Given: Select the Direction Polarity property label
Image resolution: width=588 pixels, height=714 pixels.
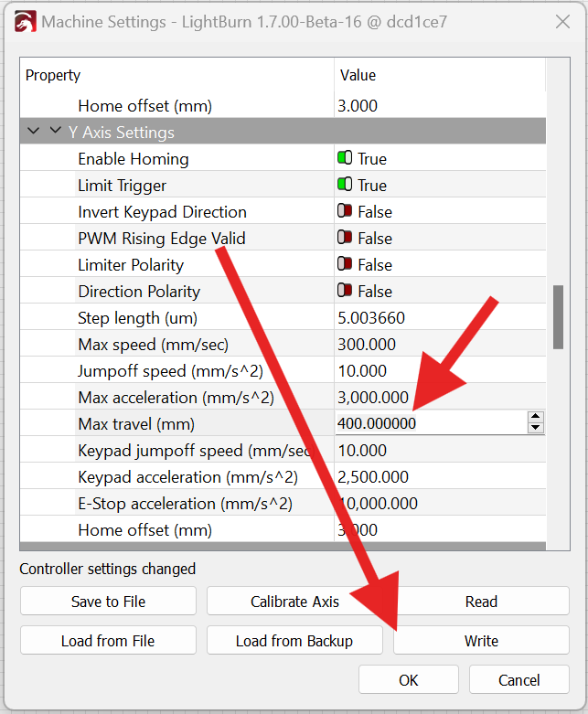Looking at the screenshot, I should pyautogui.click(x=139, y=291).
